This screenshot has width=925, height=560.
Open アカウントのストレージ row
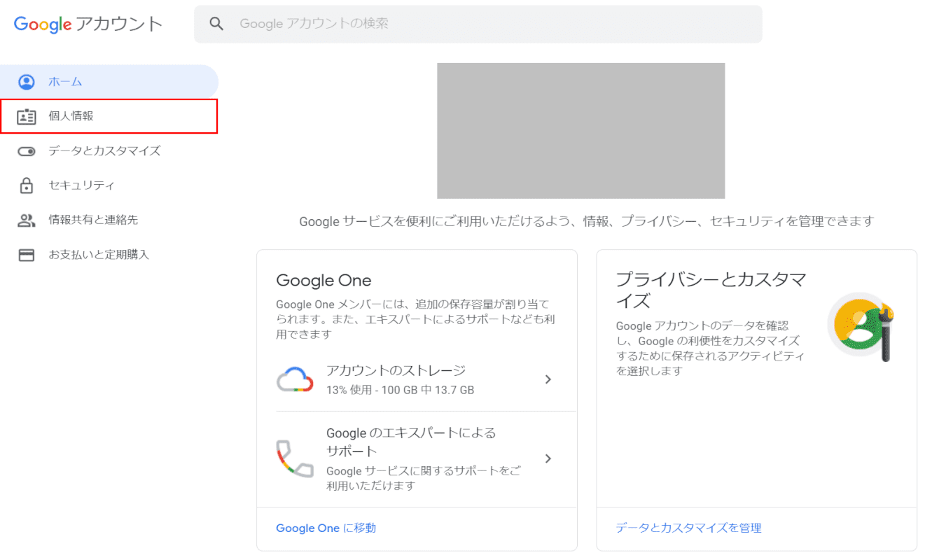coord(417,379)
